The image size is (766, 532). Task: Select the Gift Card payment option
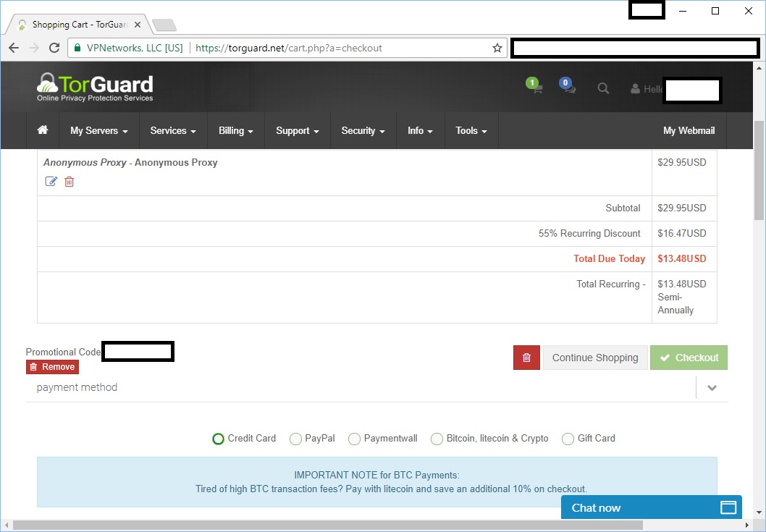pos(568,439)
